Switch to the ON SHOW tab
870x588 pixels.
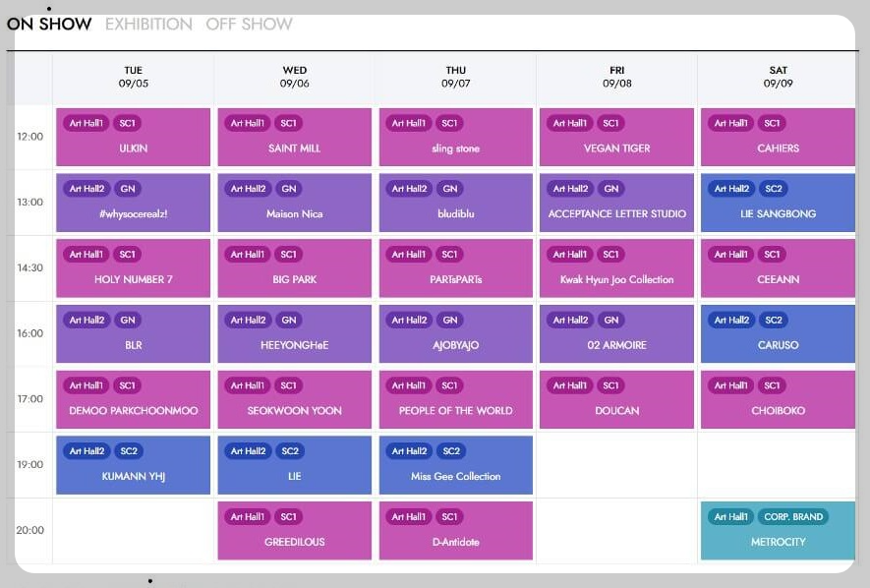(x=49, y=24)
